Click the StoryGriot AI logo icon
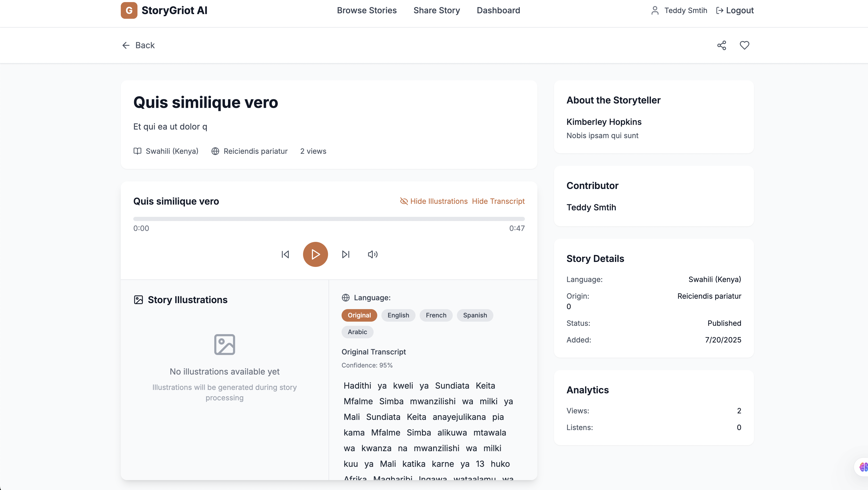Screen dimensions: 868x490 [x=129, y=10]
